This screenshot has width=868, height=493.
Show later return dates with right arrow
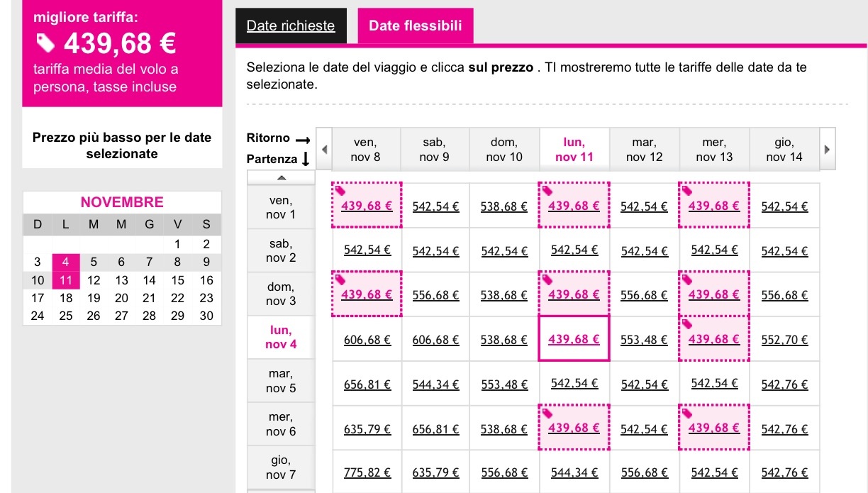pos(827,150)
